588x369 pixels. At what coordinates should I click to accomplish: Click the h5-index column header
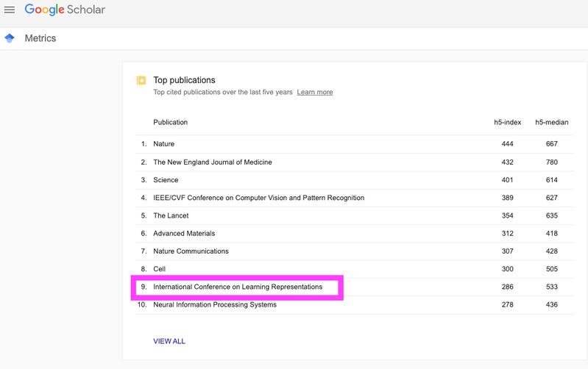(507, 122)
